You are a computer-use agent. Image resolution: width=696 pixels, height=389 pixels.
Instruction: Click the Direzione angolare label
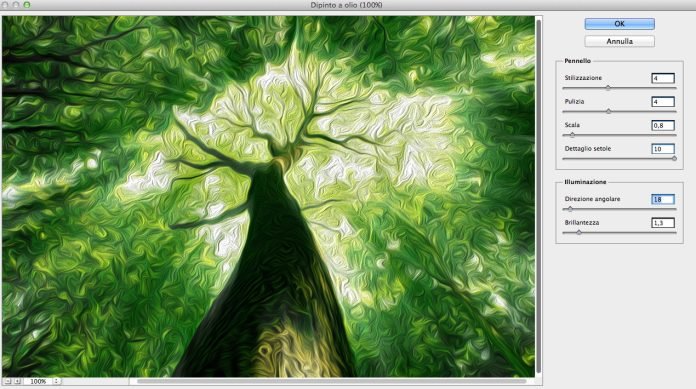coord(592,199)
